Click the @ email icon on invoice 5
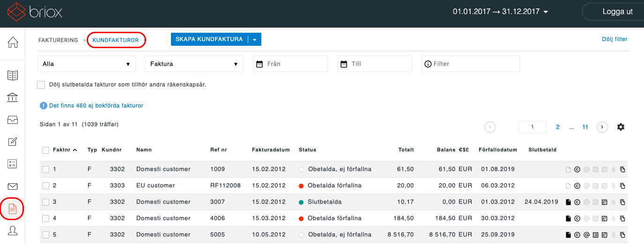The width and height of the screenshot is (644, 244). pyautogui.click(x=586, y=235)
